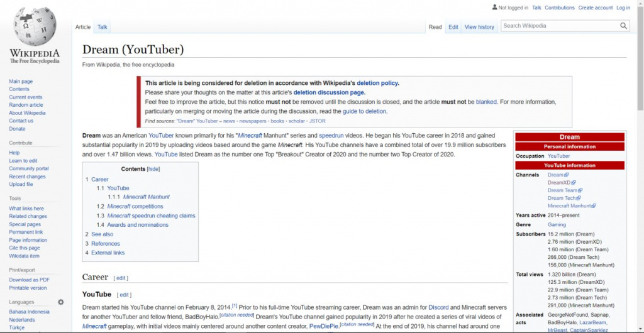This screenshot has width=644, height=333.
Task: Switch to the Talk tab
Action: [103, 27]
